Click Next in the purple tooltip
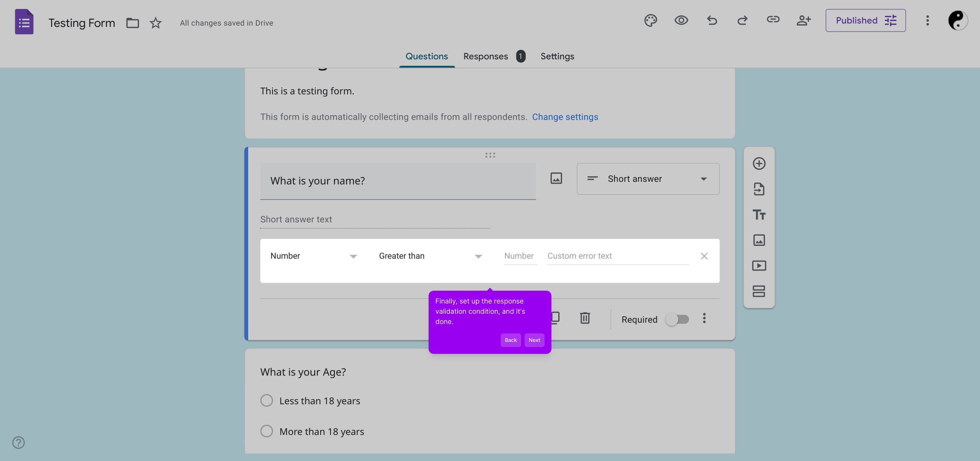 click(534, 340)
